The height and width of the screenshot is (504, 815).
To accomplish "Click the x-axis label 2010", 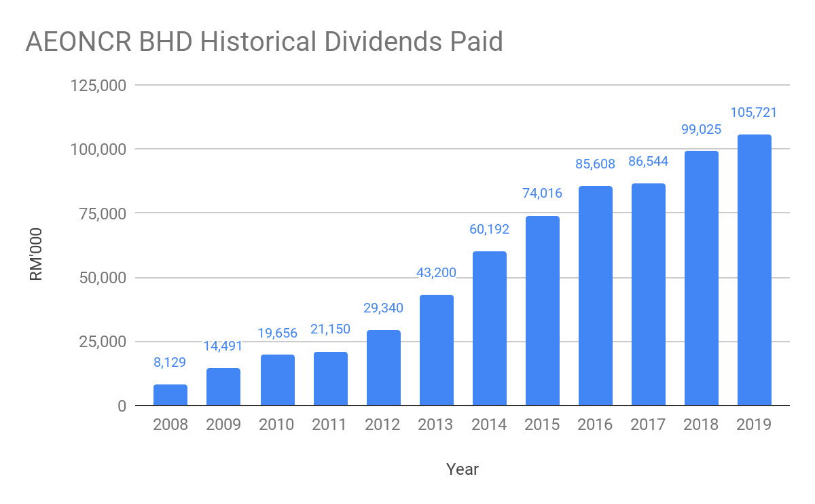I will 276,425.
